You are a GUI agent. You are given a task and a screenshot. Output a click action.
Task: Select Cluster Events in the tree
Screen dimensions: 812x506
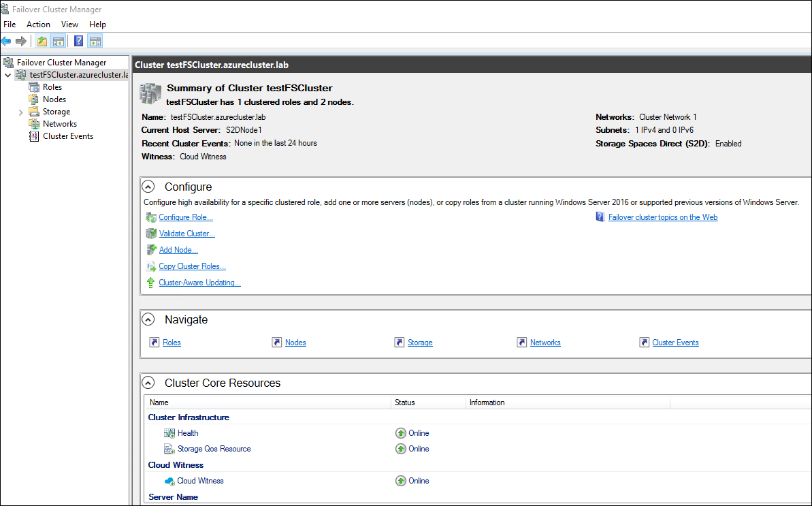(67, 136)
